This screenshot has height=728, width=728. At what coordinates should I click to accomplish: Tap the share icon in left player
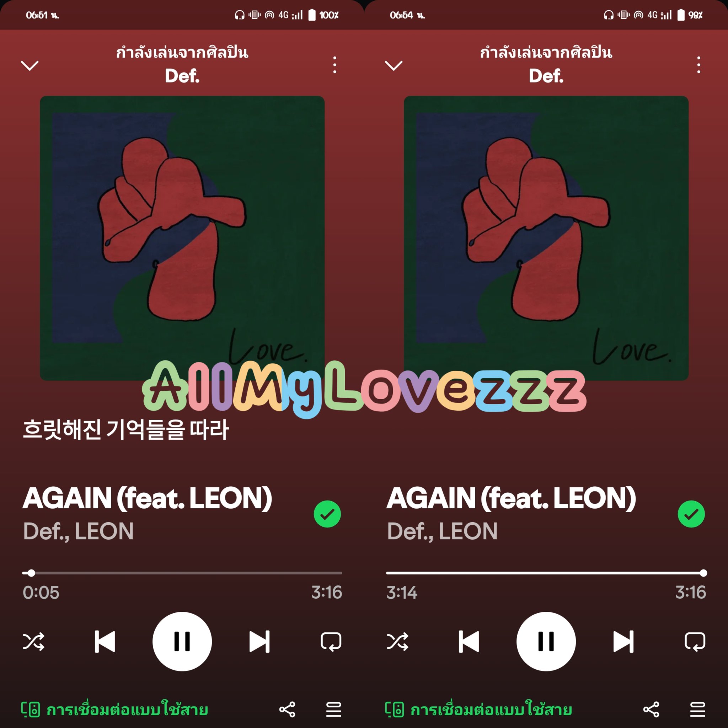[x=287, y=710]
